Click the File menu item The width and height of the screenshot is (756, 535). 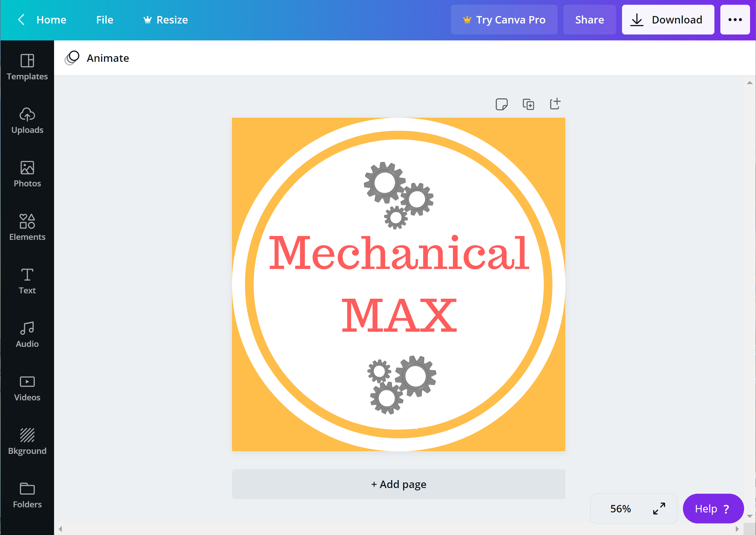tap(104, 19)
